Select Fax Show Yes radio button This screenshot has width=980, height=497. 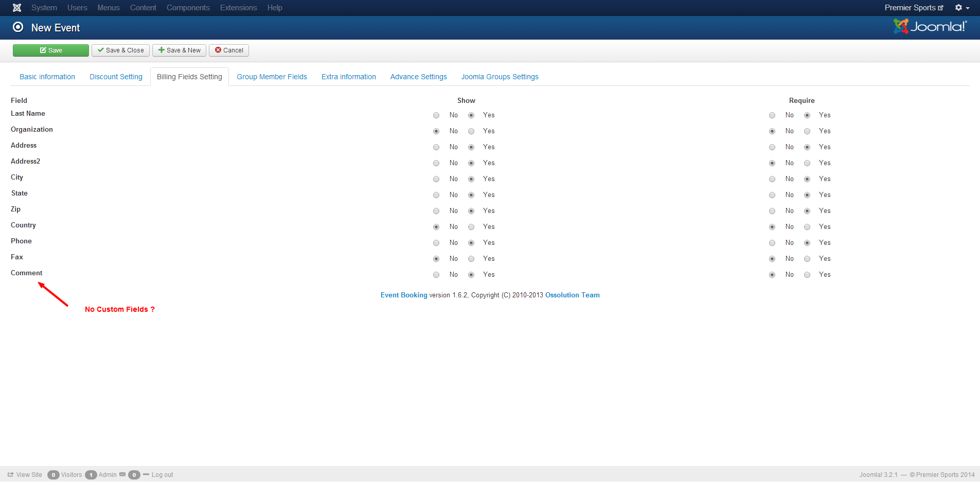pyautogui.click(x=471, y=259)
